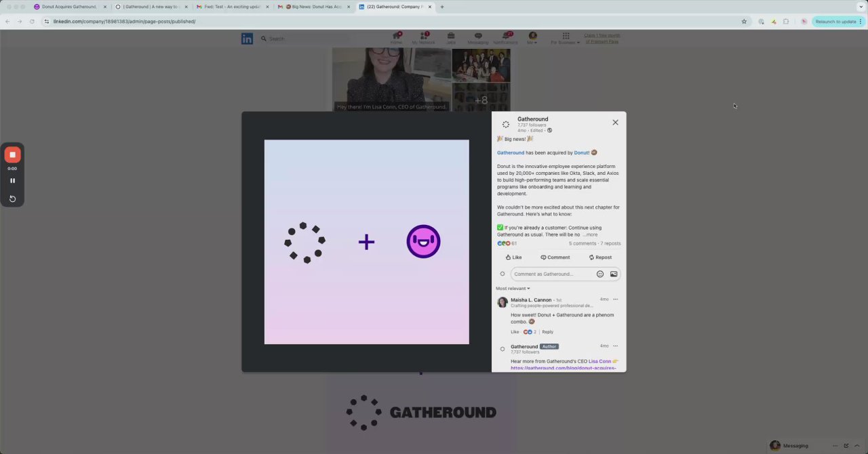Click the plus-sign post image
868x454 pixels.
tap(366, 242)
